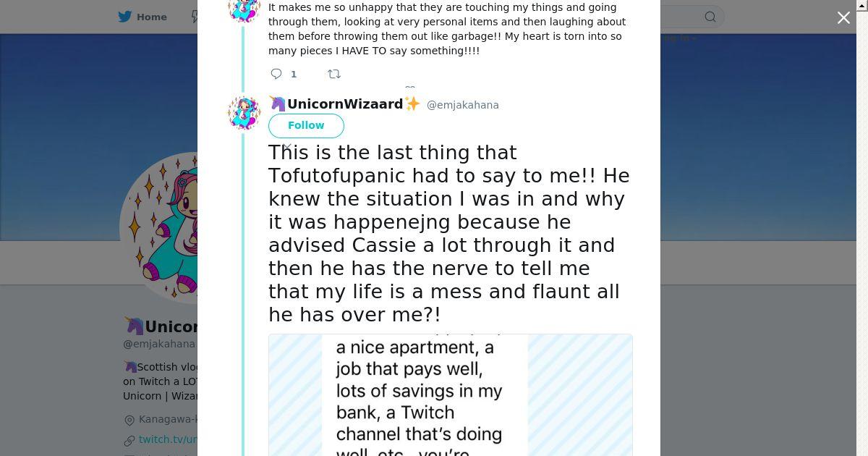Close the tweet overlay with X
Viewport: 868px width, 456px height.
(x=843, y=18)
